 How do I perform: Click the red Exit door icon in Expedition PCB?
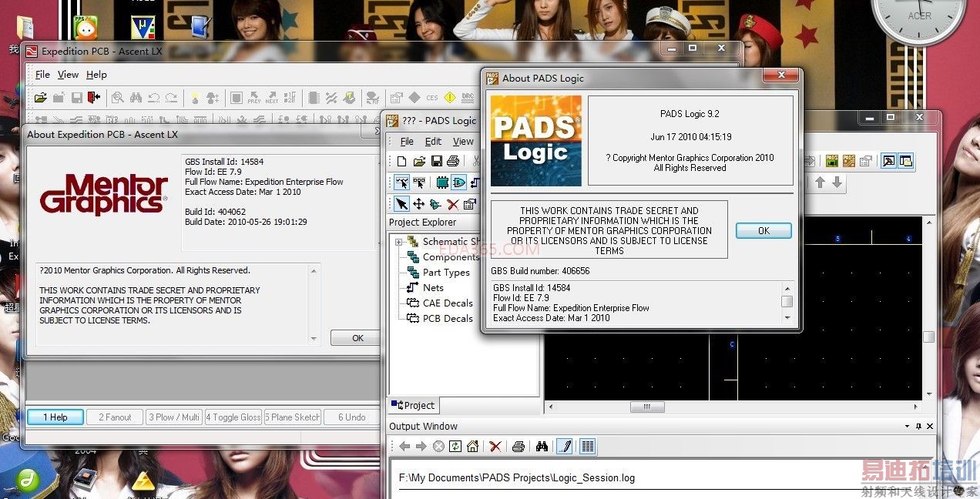[x=94, y=98]
